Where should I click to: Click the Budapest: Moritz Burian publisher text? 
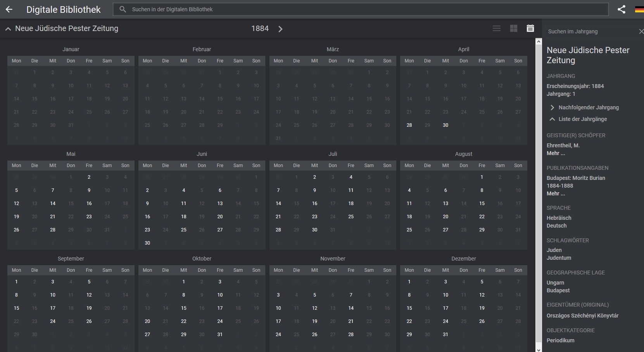tap(576, 178)
